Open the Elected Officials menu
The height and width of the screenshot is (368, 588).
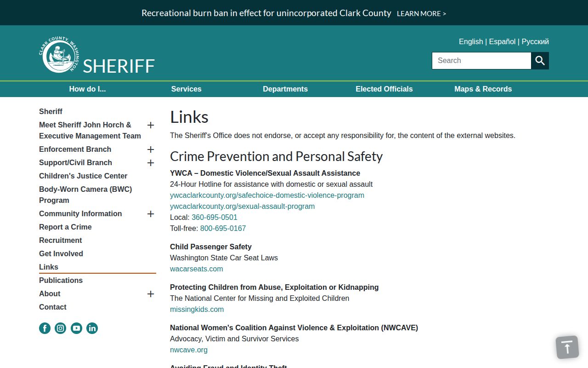point(384,89)
